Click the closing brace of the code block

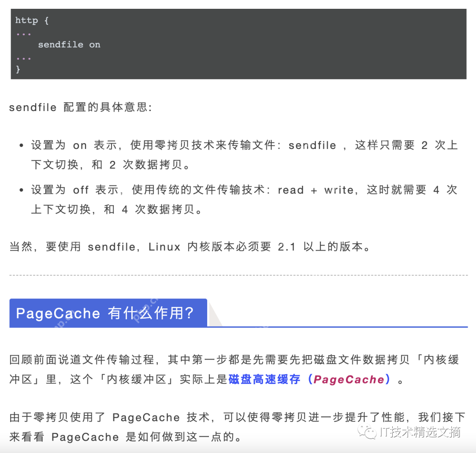pos(18,69)
